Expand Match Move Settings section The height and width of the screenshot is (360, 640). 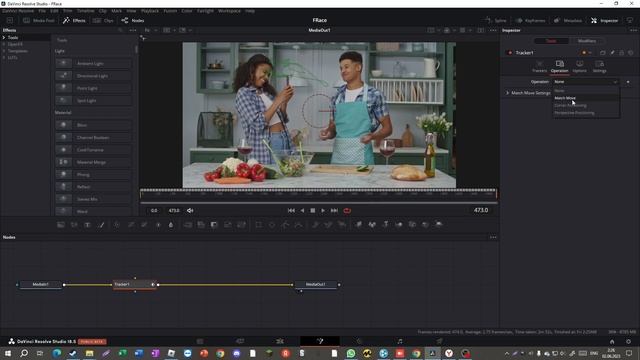507,93
